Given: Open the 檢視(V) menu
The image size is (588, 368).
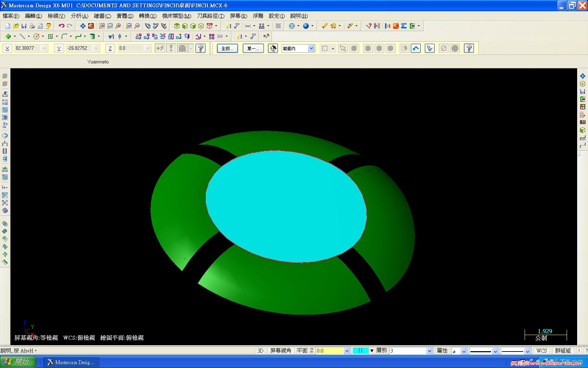Looking at the screenshot, I should (56, 16).
